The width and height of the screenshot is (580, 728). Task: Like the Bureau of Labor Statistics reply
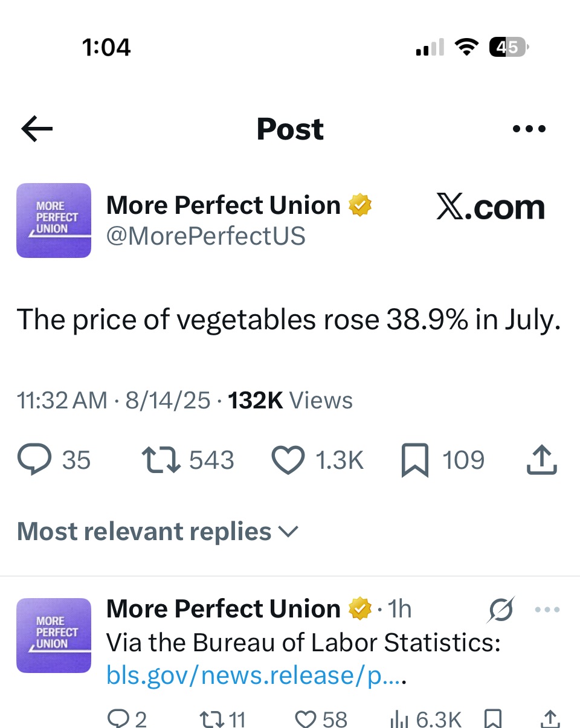[x=306, y=719]
